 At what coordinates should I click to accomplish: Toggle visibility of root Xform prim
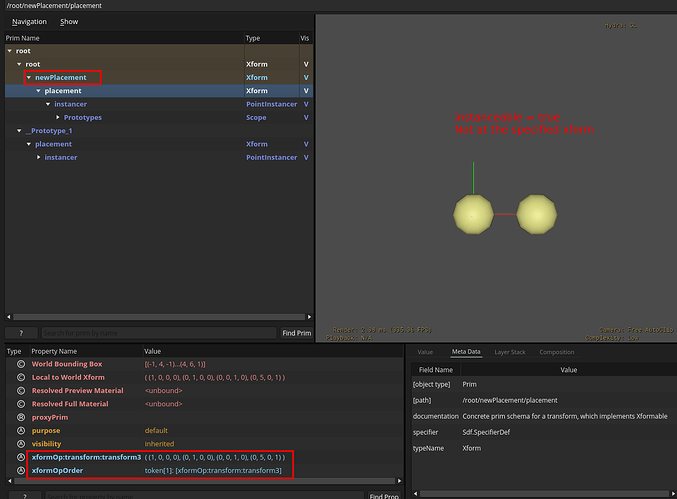[x=306, y=64]
